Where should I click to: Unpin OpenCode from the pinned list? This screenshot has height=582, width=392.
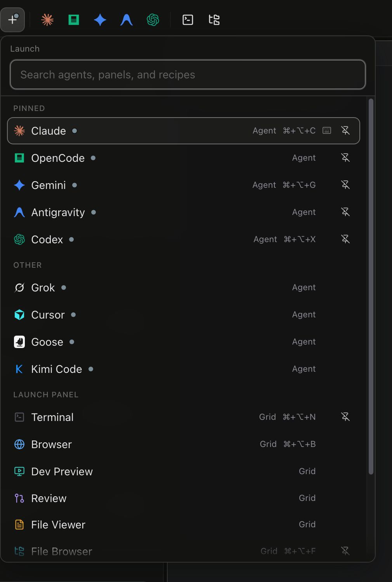pyautogui.click(x=345, y=158)
